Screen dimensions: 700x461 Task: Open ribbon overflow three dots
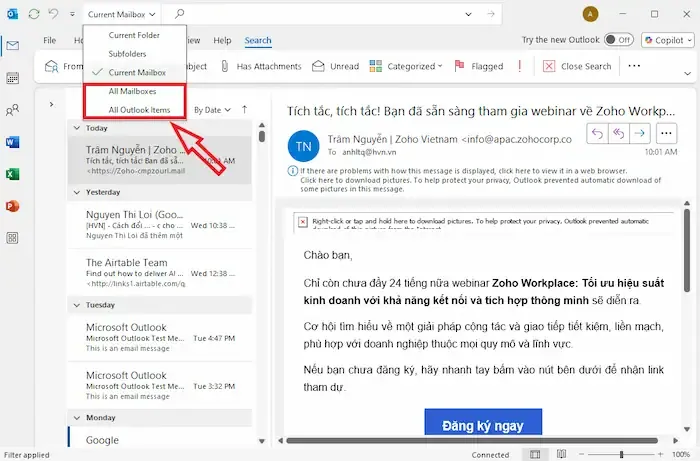coord(634,66)
